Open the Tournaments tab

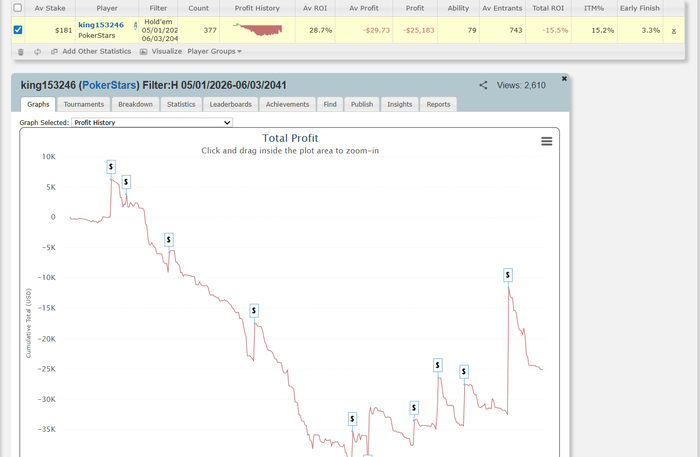pos(83,104)
